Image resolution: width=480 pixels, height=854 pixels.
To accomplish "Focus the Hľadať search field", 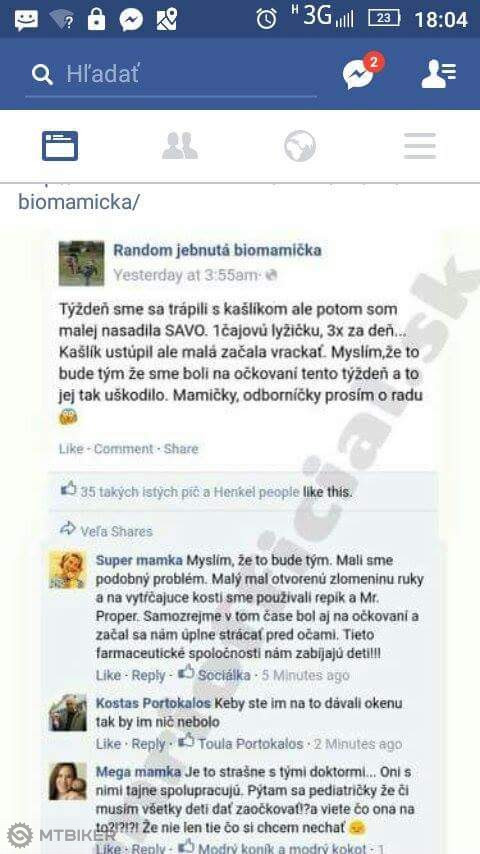I will (x=171, y=75).
